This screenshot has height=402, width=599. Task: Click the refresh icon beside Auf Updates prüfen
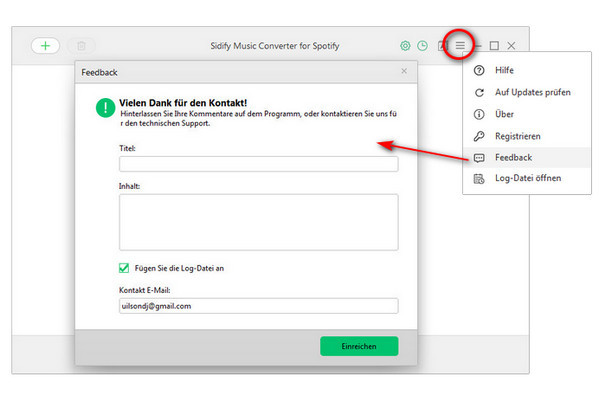479,92
